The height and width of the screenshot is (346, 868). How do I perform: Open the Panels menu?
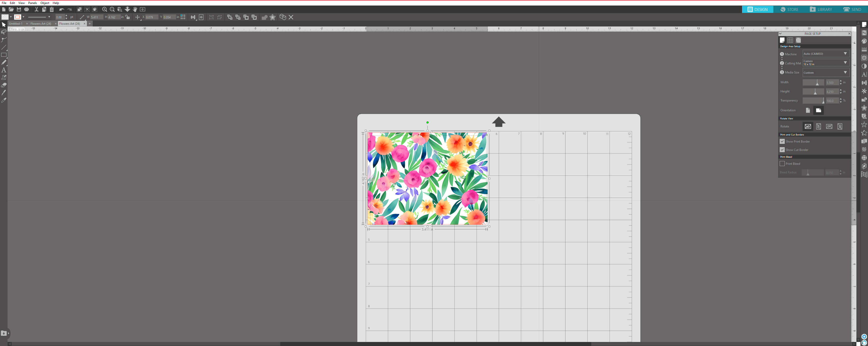(x=32, y=3)
